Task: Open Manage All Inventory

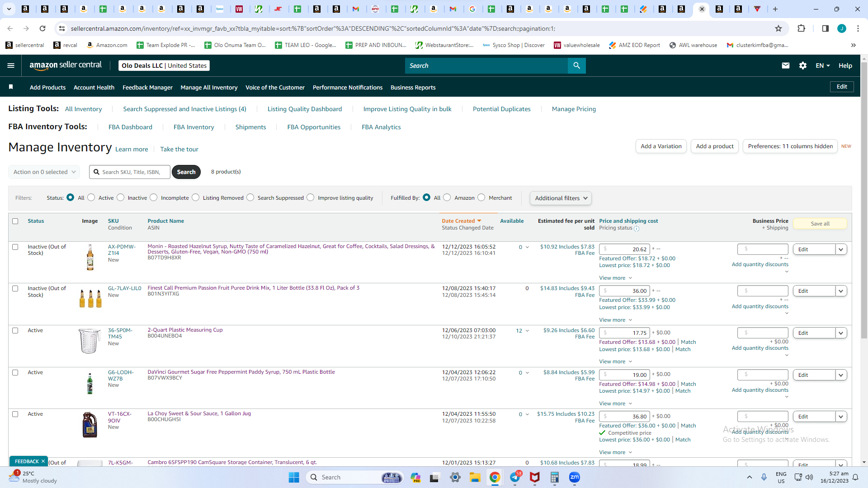Action: [x=209, y=87]
